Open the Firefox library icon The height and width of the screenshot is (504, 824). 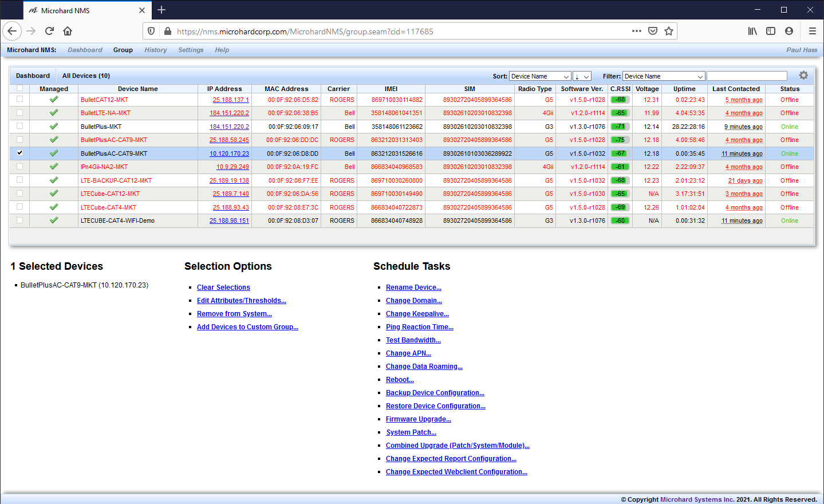[752, 31]
